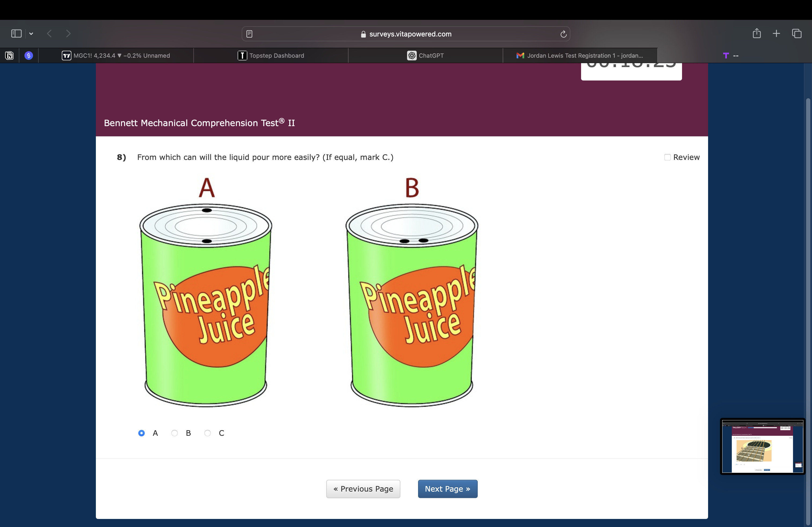Viewport: 812px width, 527px height.
Task: Select radio option C
Action: tap(208, 433)
